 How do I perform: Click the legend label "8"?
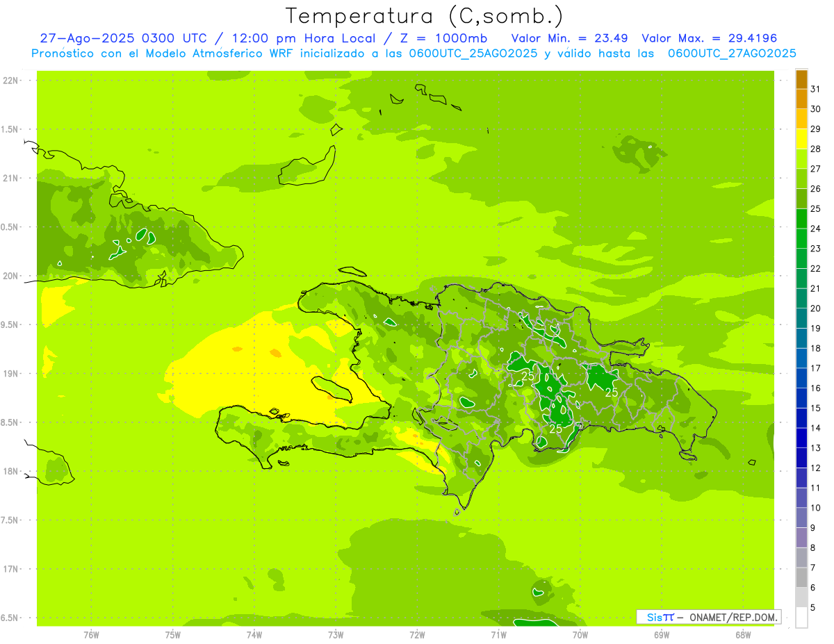coord(813,548)
